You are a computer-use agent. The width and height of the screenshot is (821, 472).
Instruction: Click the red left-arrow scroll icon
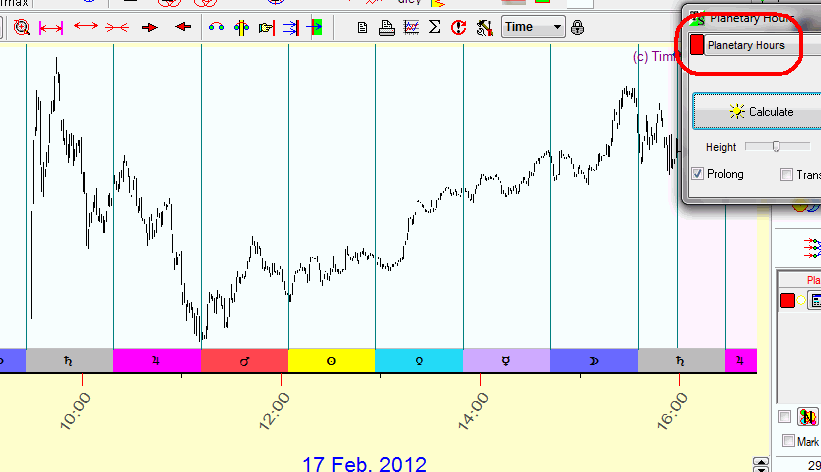pos(182,27)
